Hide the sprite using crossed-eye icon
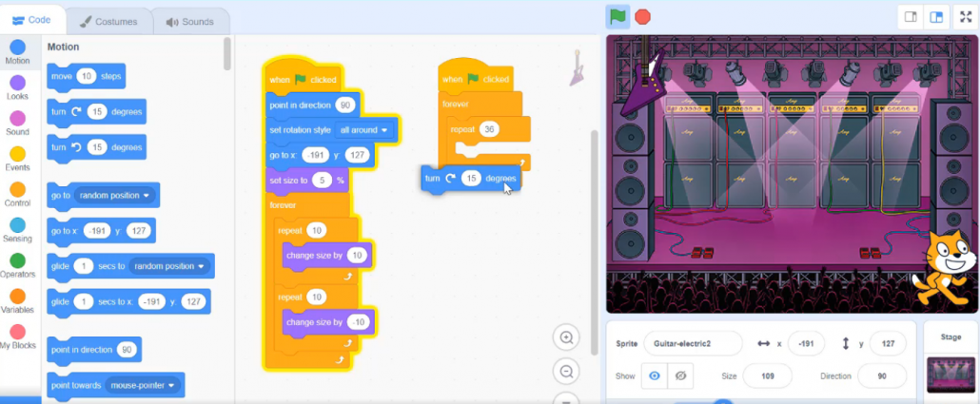Screen dimensions: 980x404 click(x=680, y=375)
